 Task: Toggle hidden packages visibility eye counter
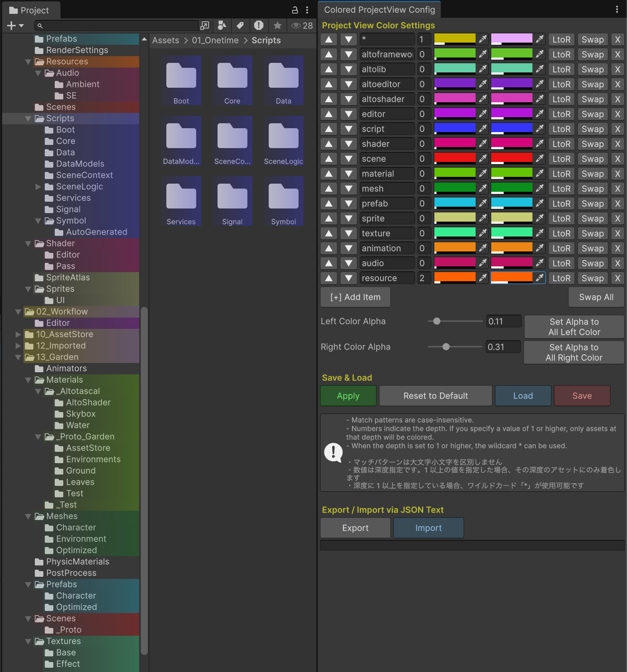point(302,25)
